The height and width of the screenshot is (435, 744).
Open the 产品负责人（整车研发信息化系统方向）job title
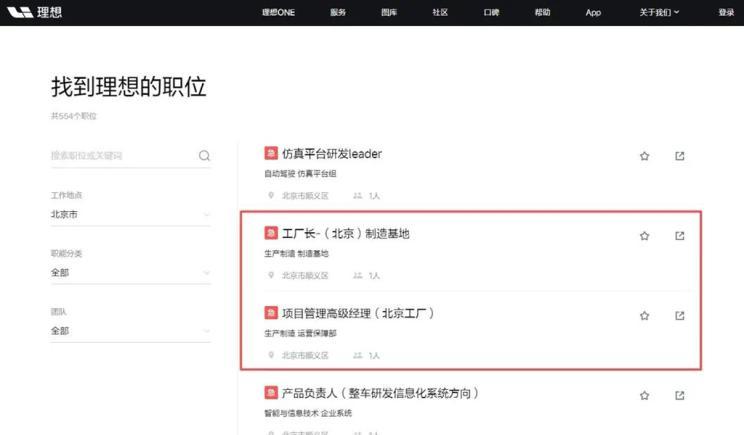tap(381, 393)
